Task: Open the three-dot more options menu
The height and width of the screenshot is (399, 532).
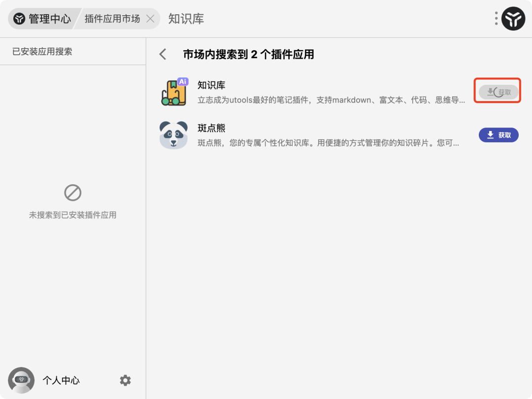Action: (496, 18)
